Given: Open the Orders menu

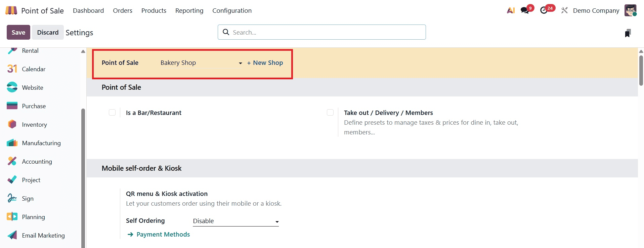Looking at the screenshot, I should (123, 10).
